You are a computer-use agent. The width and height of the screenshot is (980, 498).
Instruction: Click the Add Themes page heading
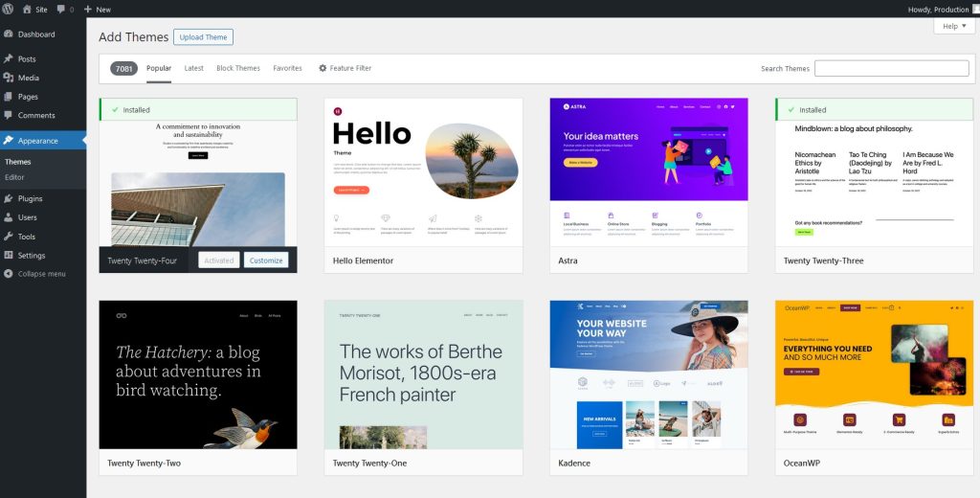pos(134,37)
